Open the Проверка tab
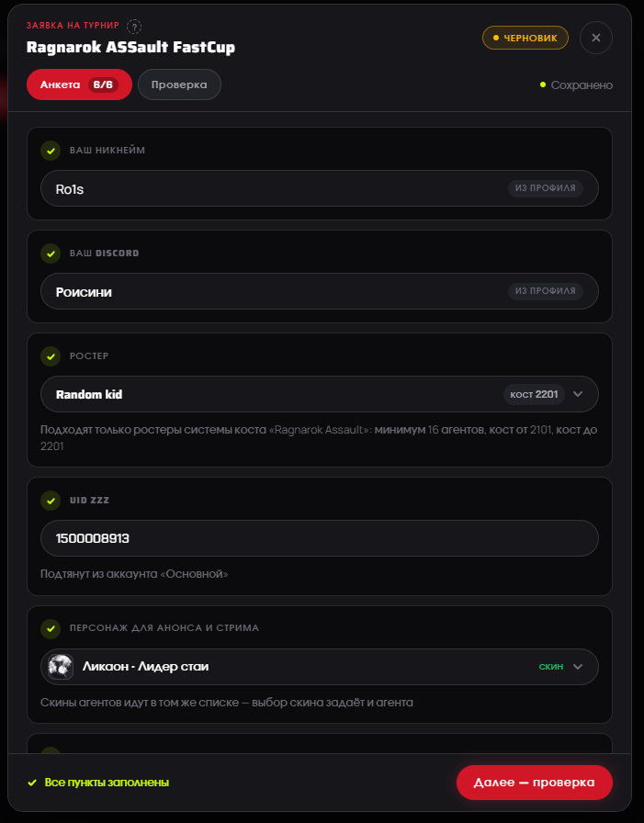This screenshot has height=823, width=644. click(179, 85)
